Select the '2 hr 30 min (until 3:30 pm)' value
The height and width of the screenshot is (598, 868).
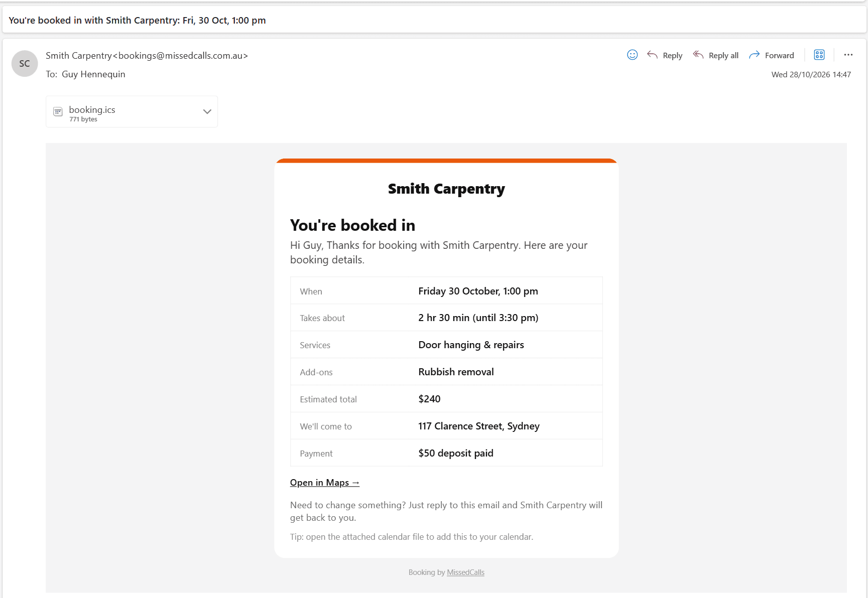pyautogui.click(x=478, y=318)
